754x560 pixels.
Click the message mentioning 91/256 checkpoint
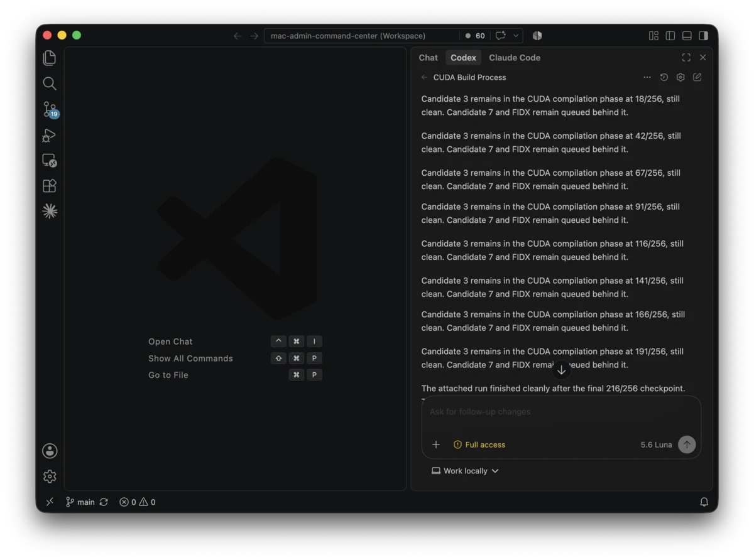pos(550,213)
